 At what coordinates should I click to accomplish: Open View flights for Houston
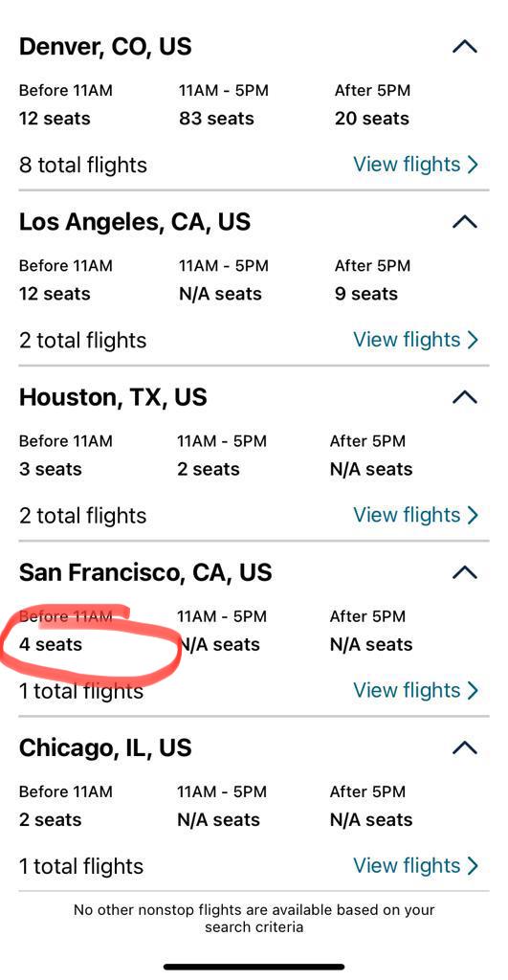(x=415, y=515)
